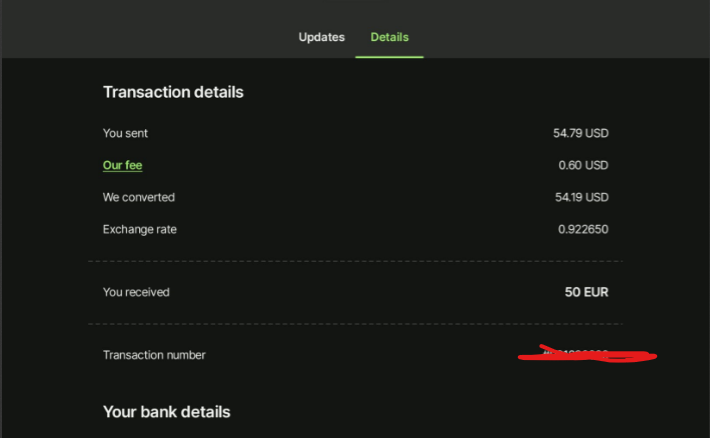Click the You received label
The height and width of the screenshot is (438, 710).
click(136, 292)
